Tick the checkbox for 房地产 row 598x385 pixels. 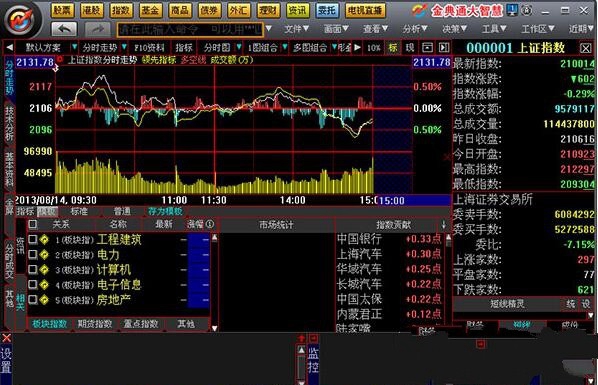[x=33, y=300]
